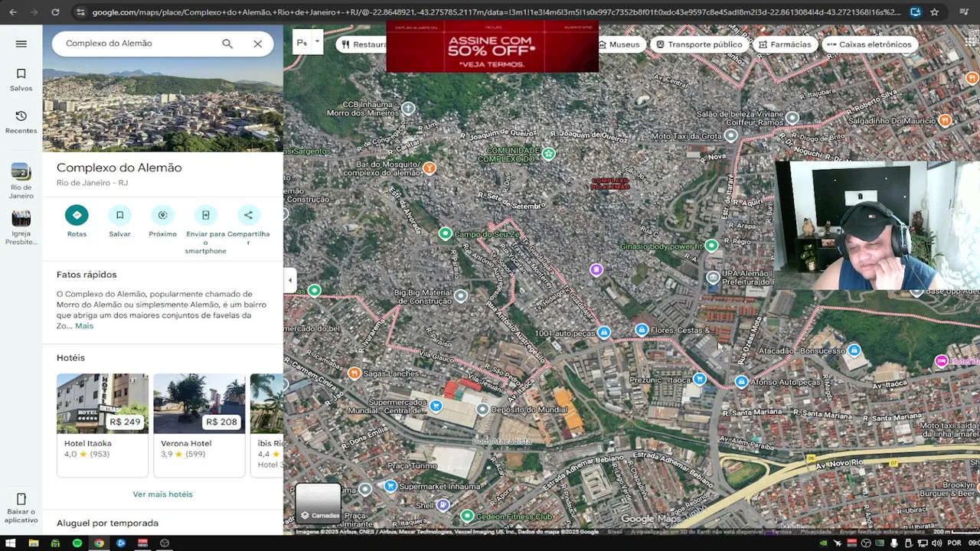Viewport: 980px width, 551px height.
Task: Open the Camadas layers button
Action: coord(318,503)
